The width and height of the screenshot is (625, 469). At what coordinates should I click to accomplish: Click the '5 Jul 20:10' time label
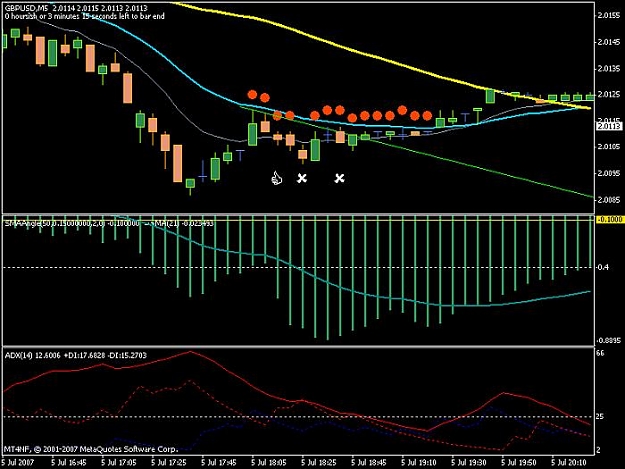pos(569,463)
